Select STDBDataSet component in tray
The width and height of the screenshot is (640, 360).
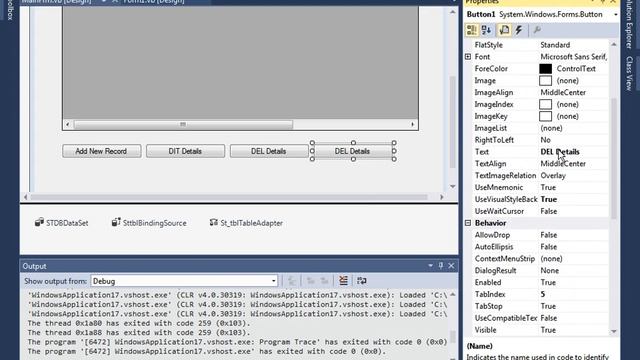pyautogui.click(x=62, y=223)
